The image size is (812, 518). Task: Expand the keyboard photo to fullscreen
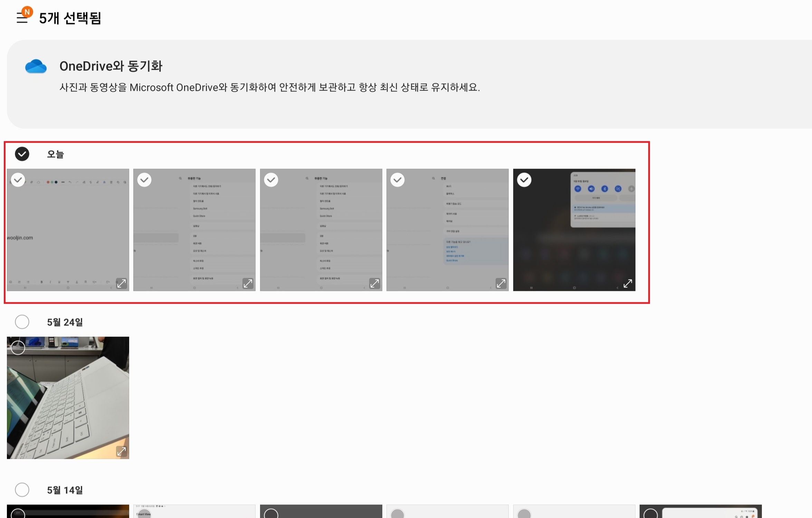click(121, 451)
